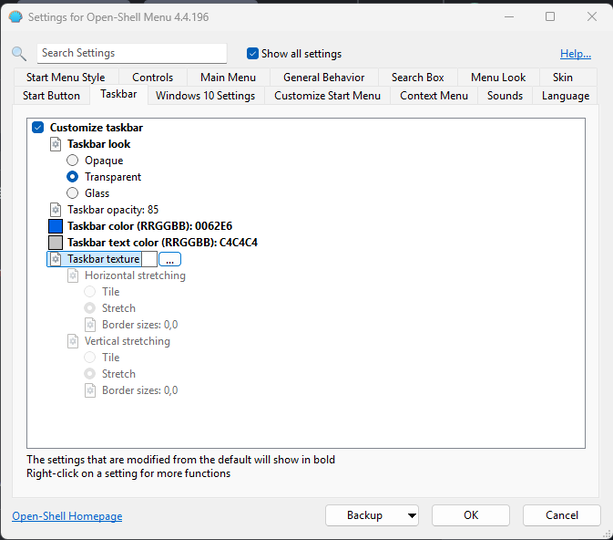
Task: Open the Help... link
Action: pyautogui.click(x=575, y=54)
